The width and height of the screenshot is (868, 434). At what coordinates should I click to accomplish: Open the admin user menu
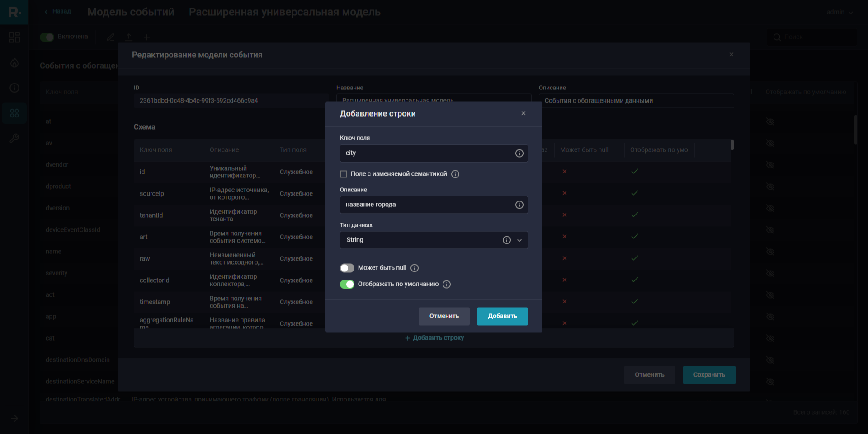pyautogui.click(x=840, y=12)
